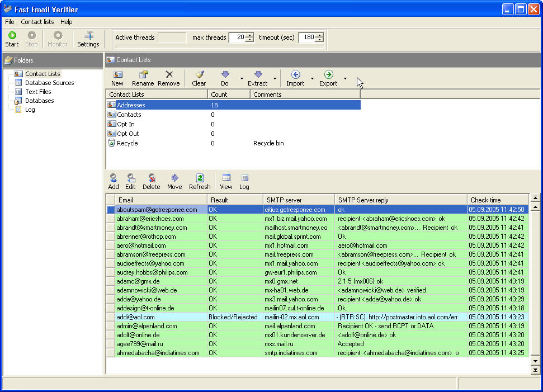The height and width of the screenshot is (392, 543).
Task: Refresh the email results table
Action: point(199,181)
